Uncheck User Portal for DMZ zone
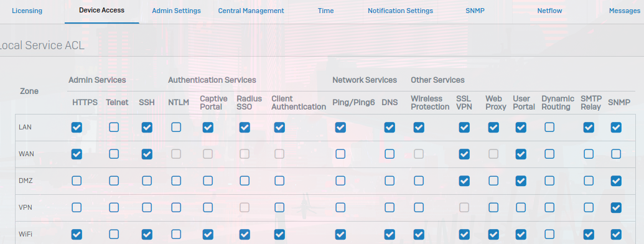The image size is (644, 244). coord(521,181)
